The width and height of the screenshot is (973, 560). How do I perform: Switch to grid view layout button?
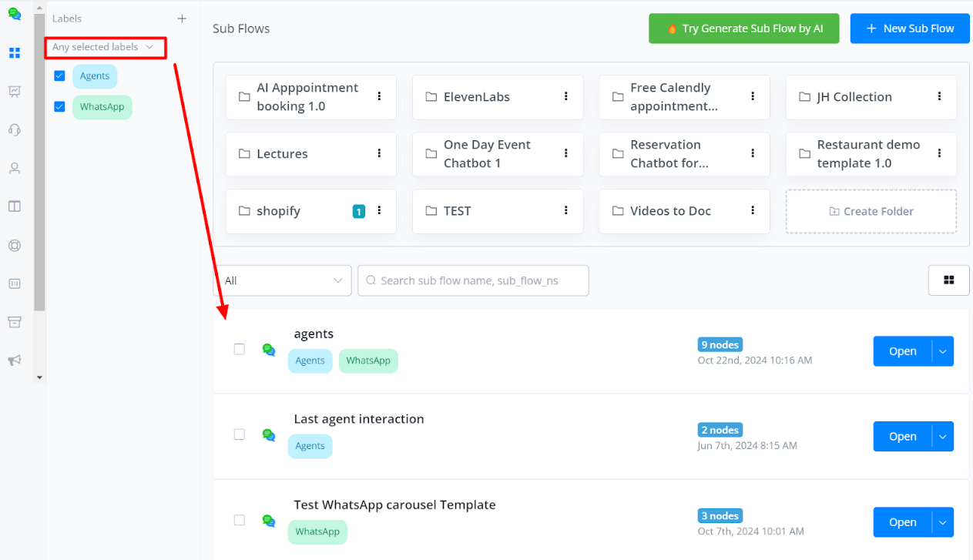click(x=948, y=280)
